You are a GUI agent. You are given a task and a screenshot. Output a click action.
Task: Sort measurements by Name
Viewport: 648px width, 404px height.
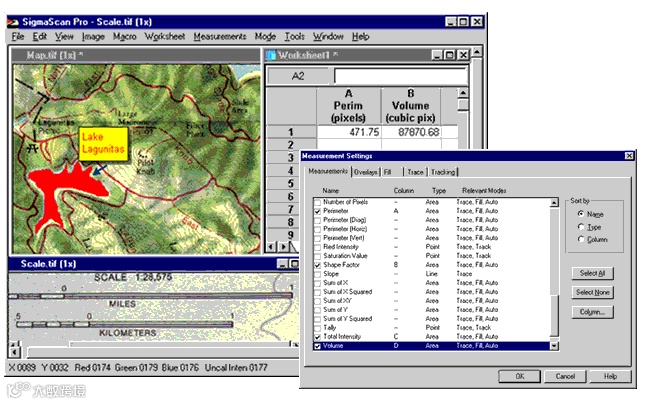click(581, 214)
